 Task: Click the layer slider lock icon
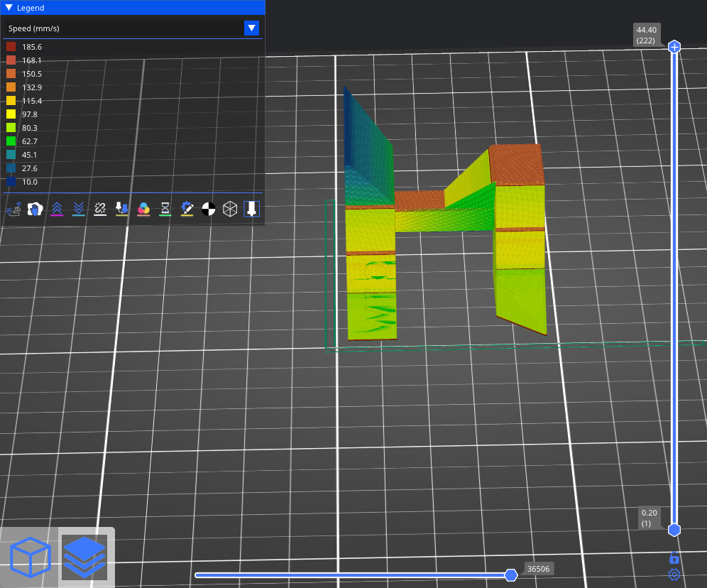674,558
